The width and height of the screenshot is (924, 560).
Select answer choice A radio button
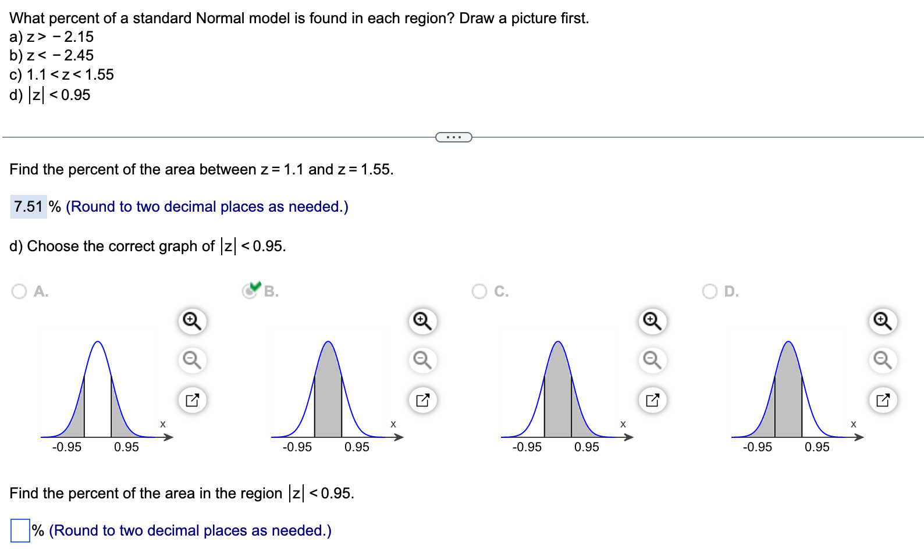click(x=19, y=291)
